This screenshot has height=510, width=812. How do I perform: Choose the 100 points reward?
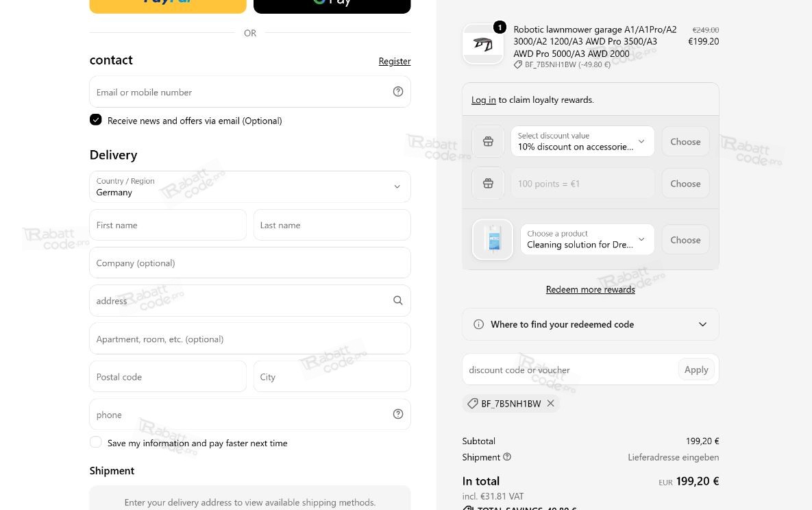pyautogui.click(x=685, y=184)
